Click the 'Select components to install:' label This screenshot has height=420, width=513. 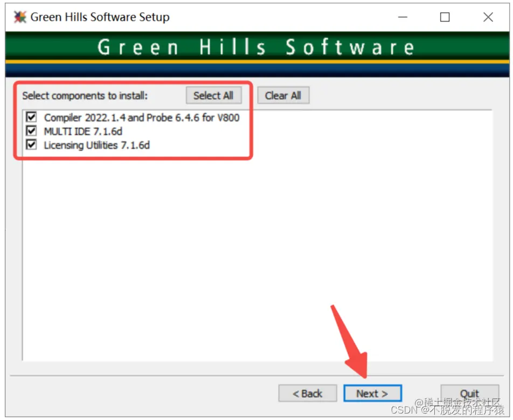(x=85, y=95)
